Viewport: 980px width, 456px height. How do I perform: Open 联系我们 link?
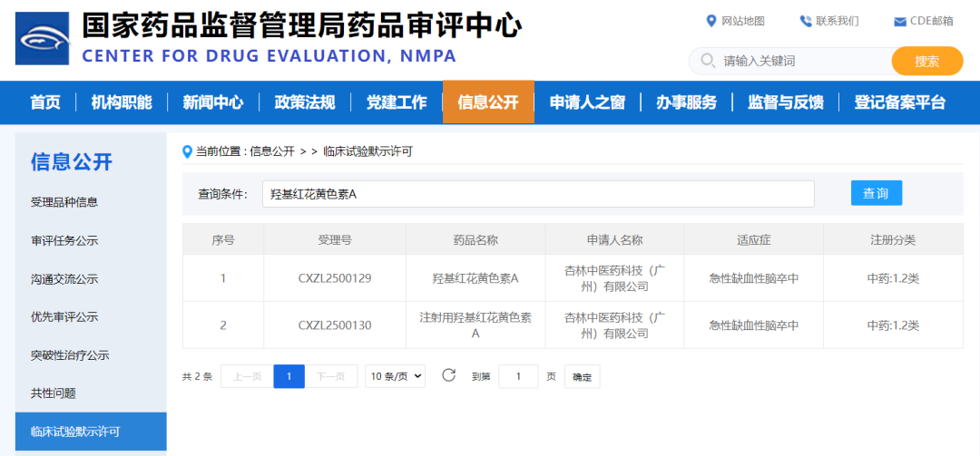pyautogui.click(x=838, y=21)
